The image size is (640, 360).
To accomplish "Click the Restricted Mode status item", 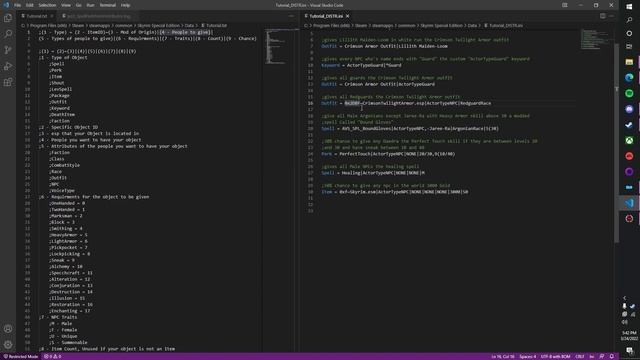I will coord(21,356).
